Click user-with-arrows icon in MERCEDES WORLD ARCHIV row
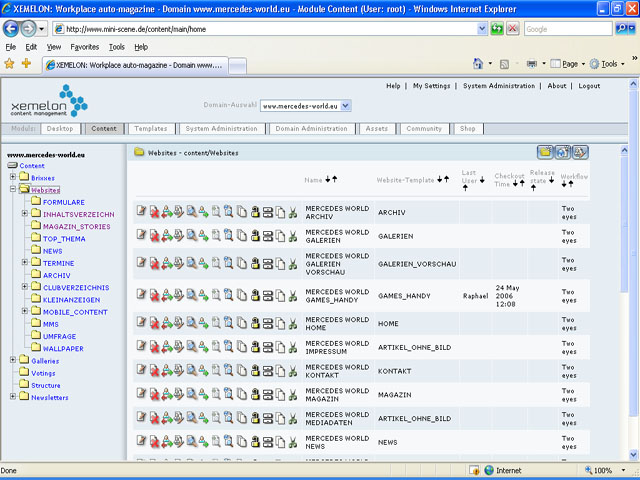The image size is (640, 480). pyautogui.click(x=167, y=212)
